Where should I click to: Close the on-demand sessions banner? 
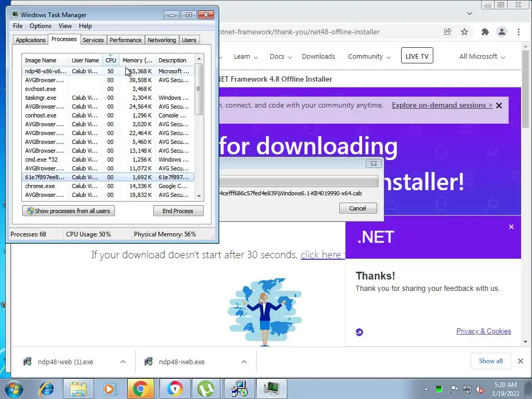coord(499,105)
